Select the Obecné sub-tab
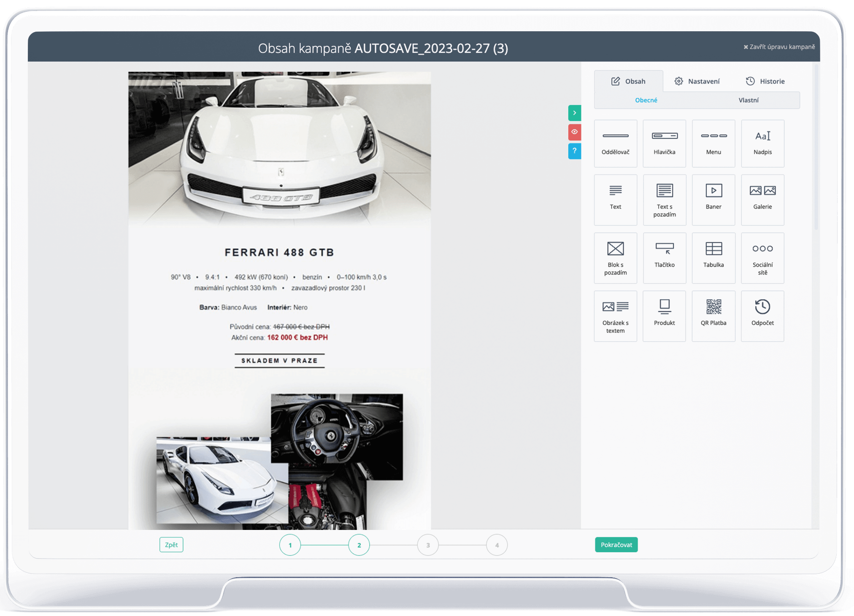 (646, 100)
